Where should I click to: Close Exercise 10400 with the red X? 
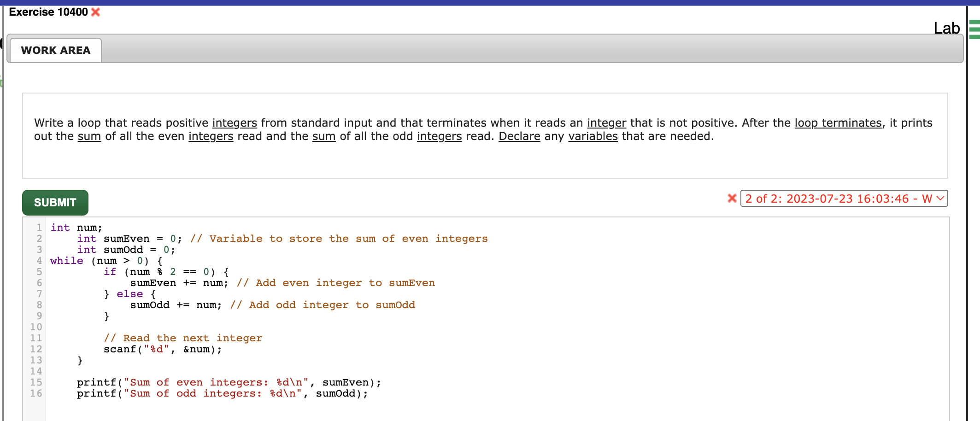(95, 12)
